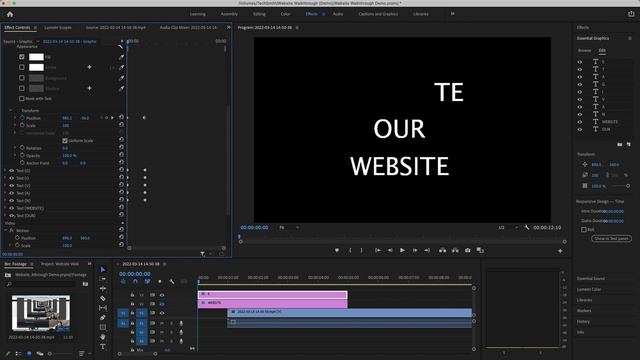Switch to Color workspace
The width and height of the screenshot is (640, 360).
coord(285,14)
